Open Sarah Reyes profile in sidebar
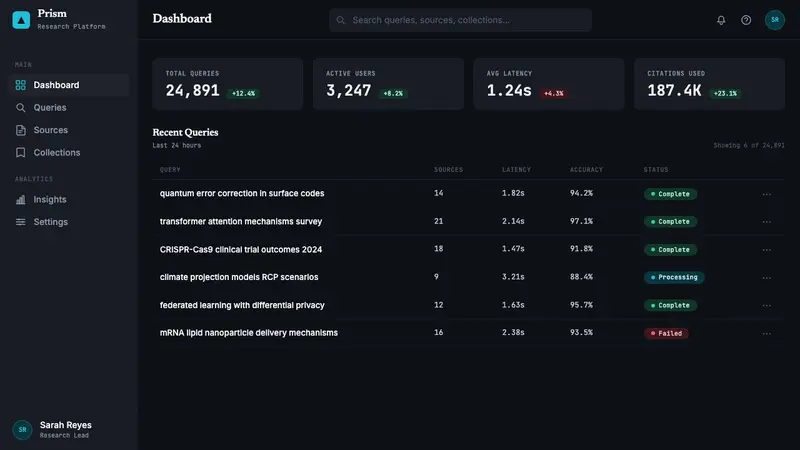Screen dimensions: 800x450 (x=69, y=430)
